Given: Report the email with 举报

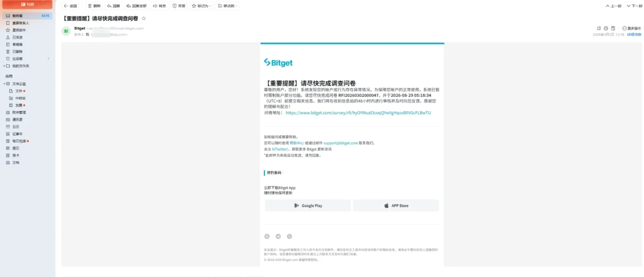Looking at the screenshot, I should 179,6.
